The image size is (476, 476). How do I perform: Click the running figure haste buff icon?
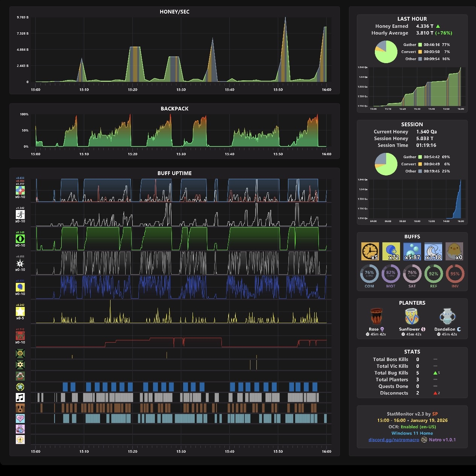[x=20, y=215]
